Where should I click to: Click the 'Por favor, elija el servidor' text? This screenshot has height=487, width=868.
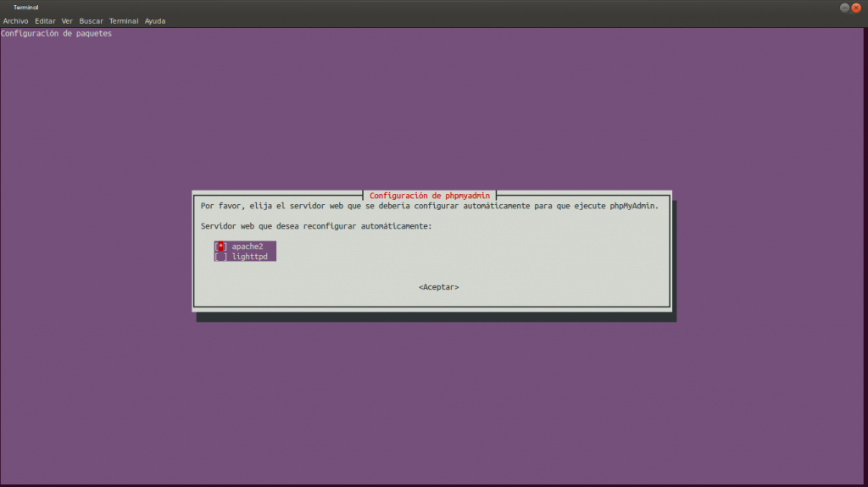pyautogui.click(x=430, y=206)
